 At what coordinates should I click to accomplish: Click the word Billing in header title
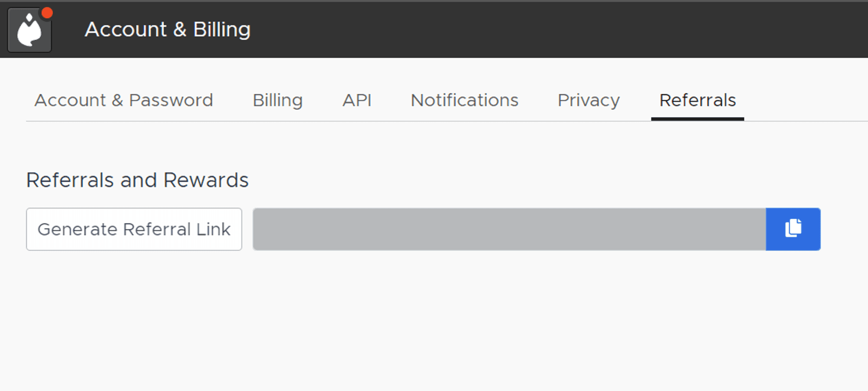click(222, 30)
